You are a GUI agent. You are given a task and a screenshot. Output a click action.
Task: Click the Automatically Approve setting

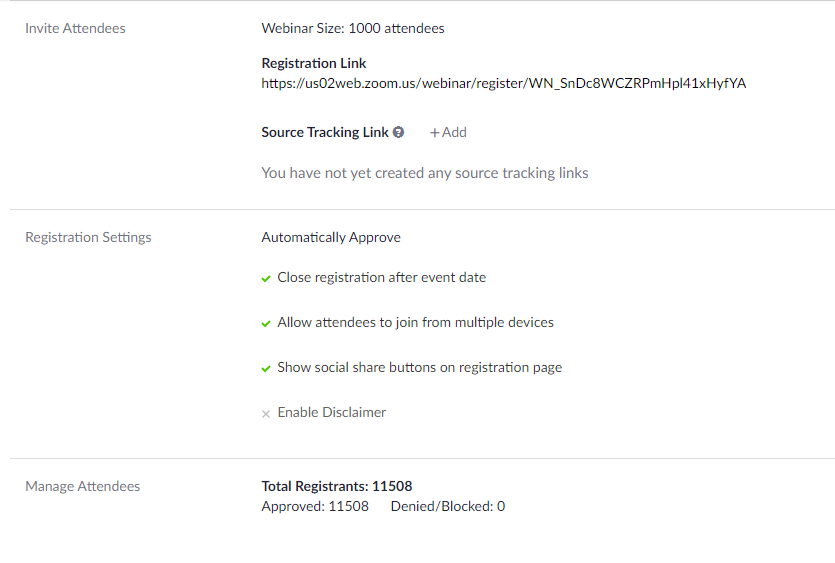[x=331, y=238]
